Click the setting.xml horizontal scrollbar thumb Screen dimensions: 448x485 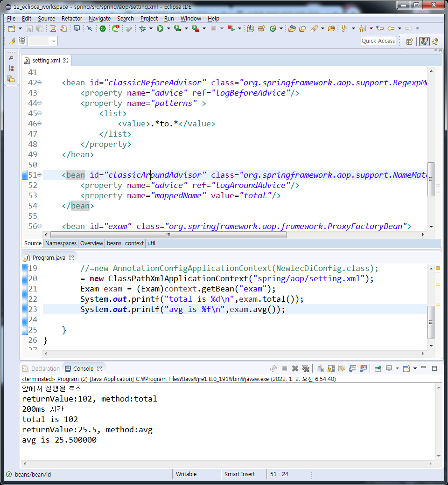168,235
